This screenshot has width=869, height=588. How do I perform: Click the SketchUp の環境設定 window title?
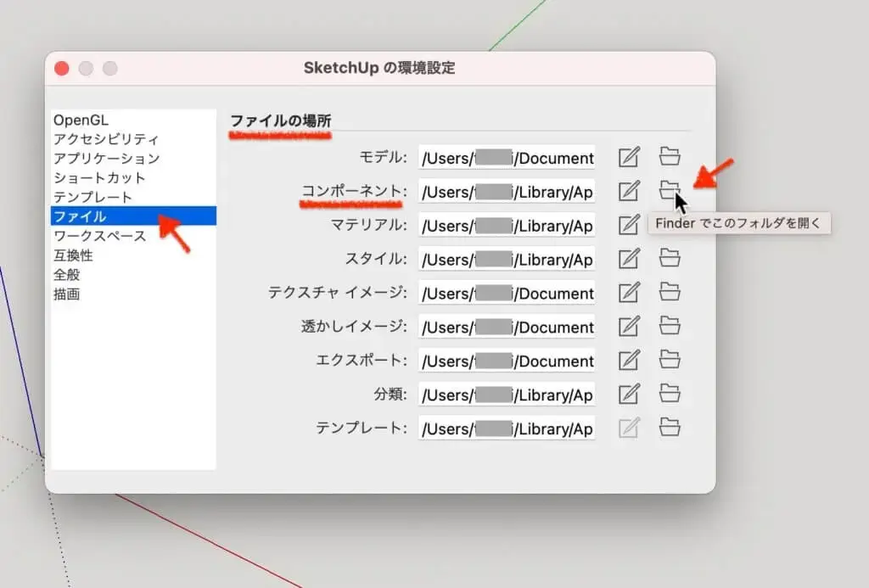[x=379, y=68]
